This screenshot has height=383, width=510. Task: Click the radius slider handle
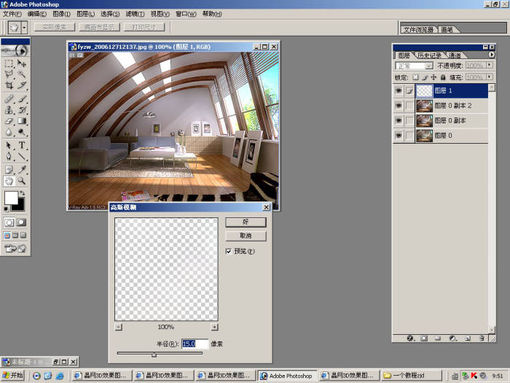[x=154, y=355]
